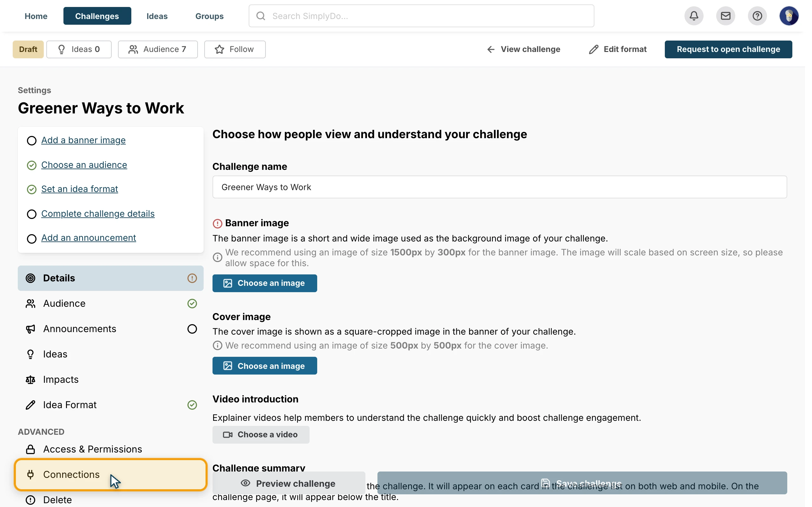Click the search magnifier icon

(261, 16)
